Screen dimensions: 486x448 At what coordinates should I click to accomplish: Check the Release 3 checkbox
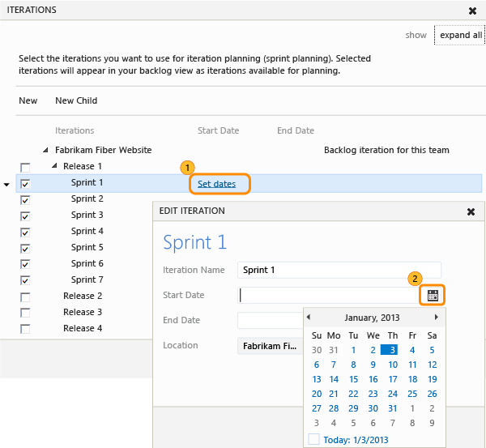pyautogui.click(x=25, y=313)
